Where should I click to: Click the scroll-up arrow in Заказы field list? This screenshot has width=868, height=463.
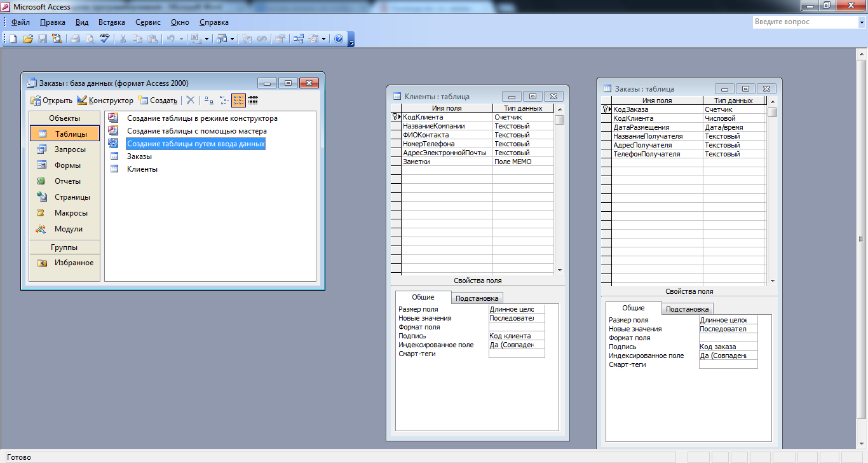[x=772, y=101]
